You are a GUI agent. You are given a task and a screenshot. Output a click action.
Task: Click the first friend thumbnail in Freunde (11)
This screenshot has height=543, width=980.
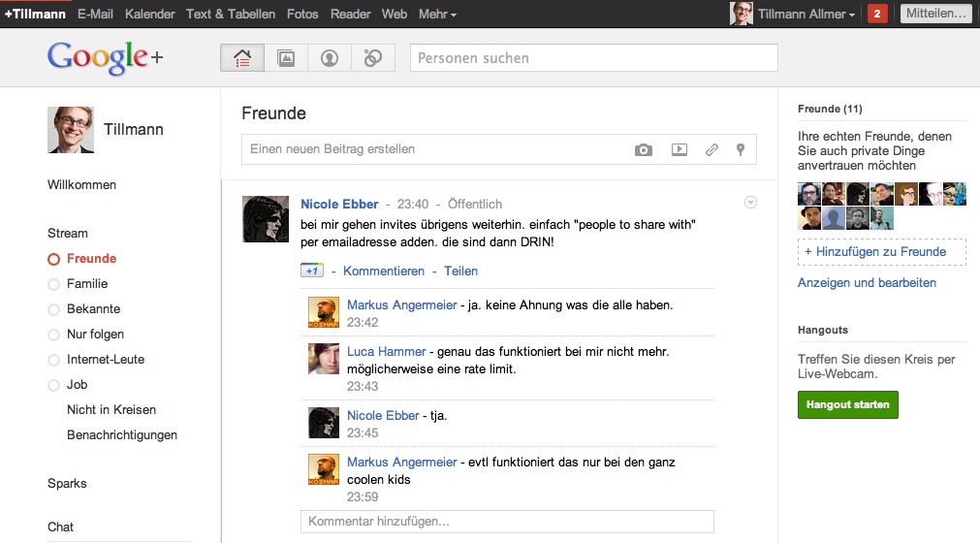pos(809,194)
